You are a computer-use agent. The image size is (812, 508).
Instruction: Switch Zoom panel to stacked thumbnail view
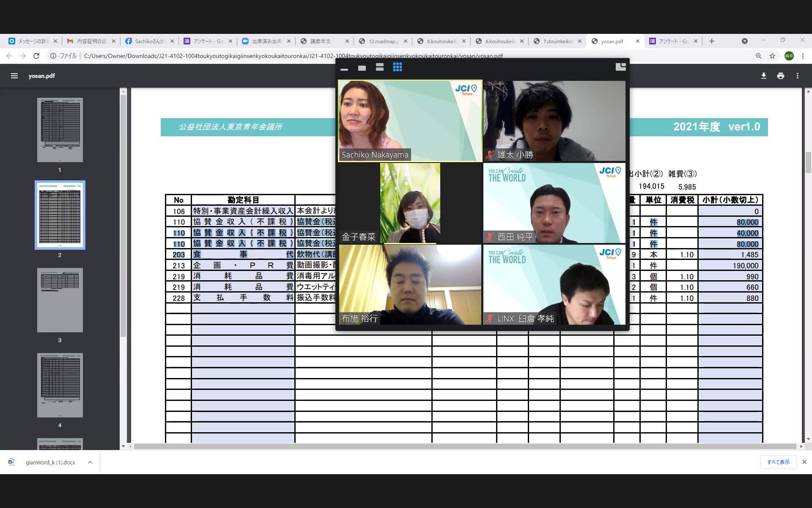coord(379,67)
